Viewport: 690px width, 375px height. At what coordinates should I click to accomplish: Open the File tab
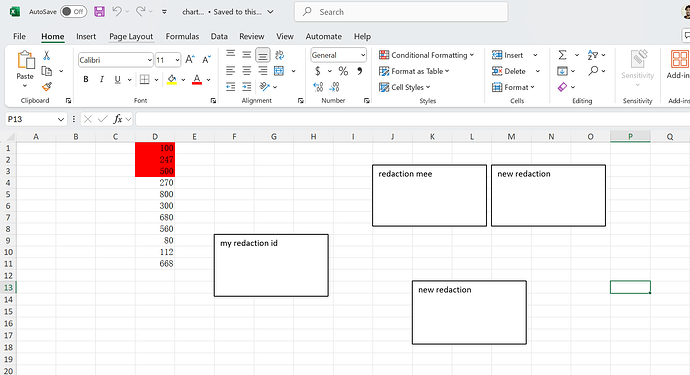tap(19, 37)
